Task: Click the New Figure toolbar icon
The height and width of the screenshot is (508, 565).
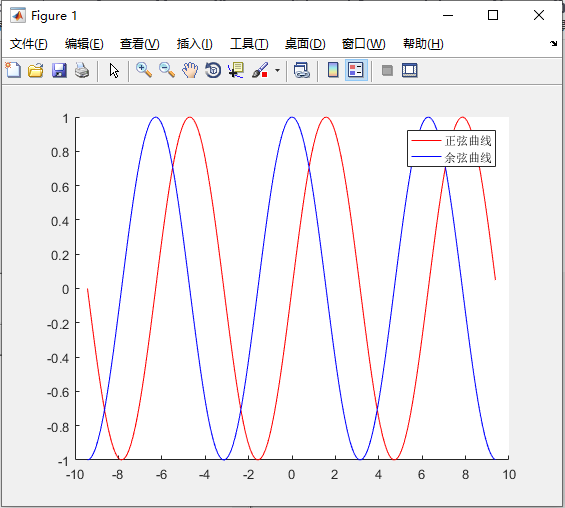Action: [13, 70]
